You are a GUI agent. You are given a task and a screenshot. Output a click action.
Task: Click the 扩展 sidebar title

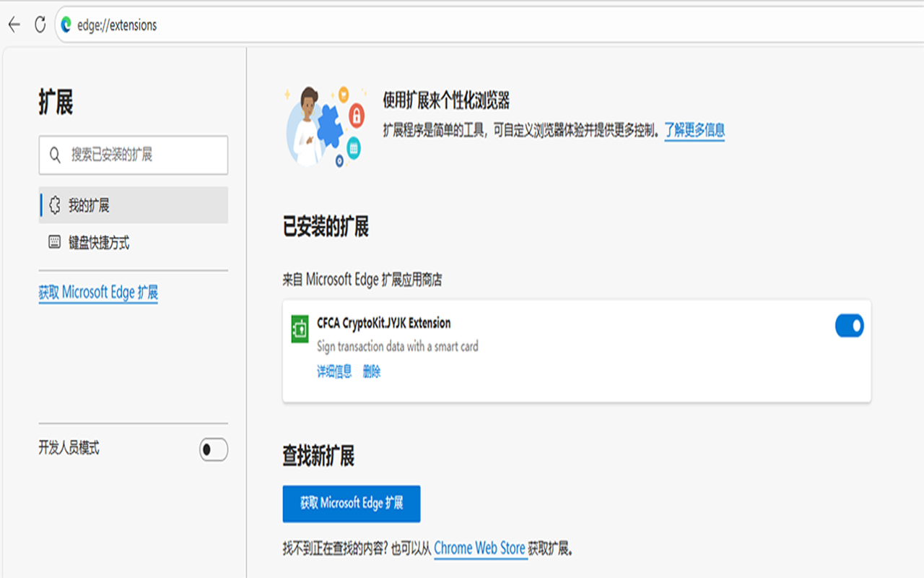56,103
